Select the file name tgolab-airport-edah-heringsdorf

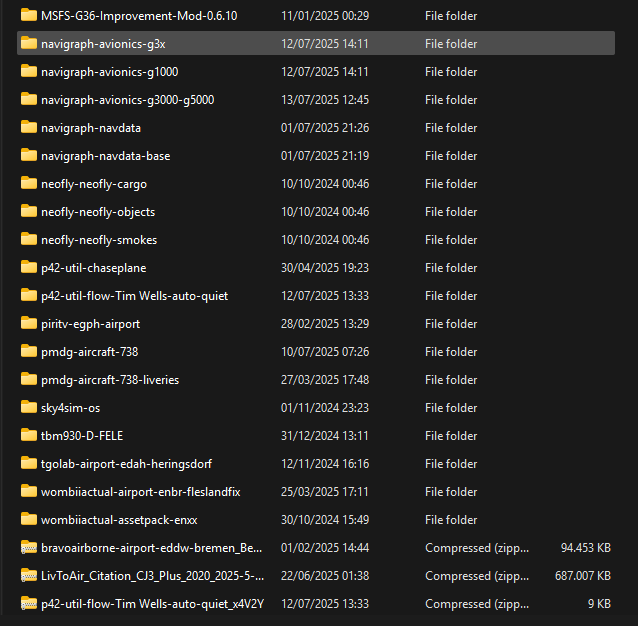tap(127, 464)
